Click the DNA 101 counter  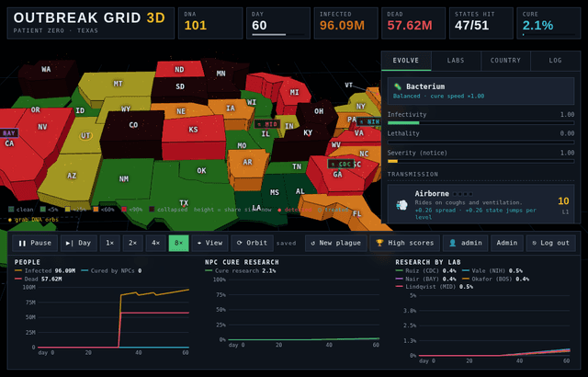(x=210, y=23)
